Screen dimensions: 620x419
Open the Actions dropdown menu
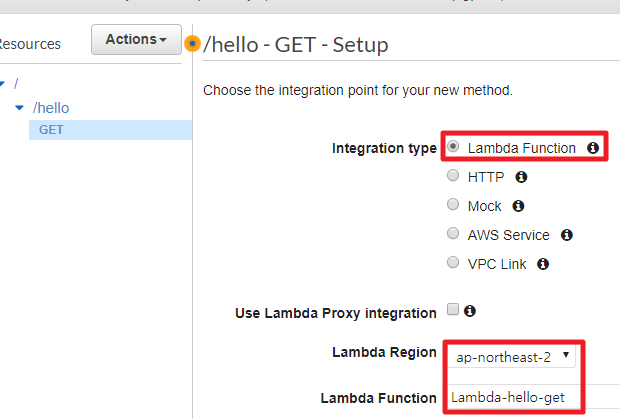point(136,40)
